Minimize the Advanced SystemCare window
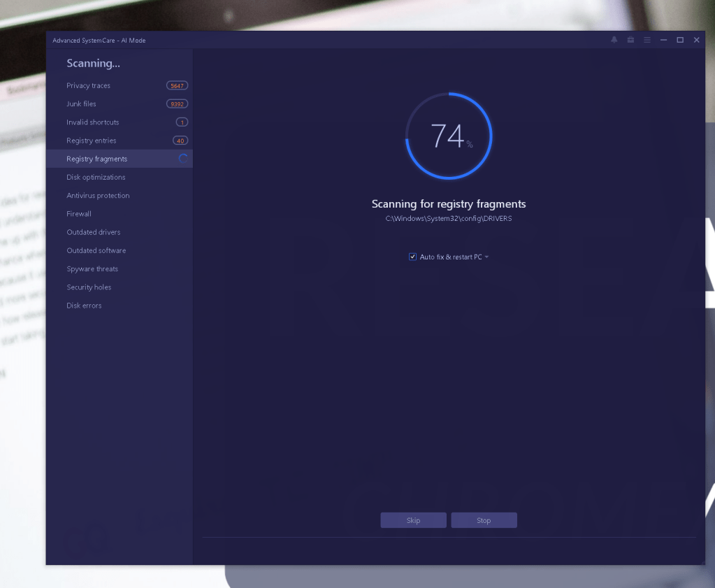This screenshot has width=715, height=588. pos(663,40)
